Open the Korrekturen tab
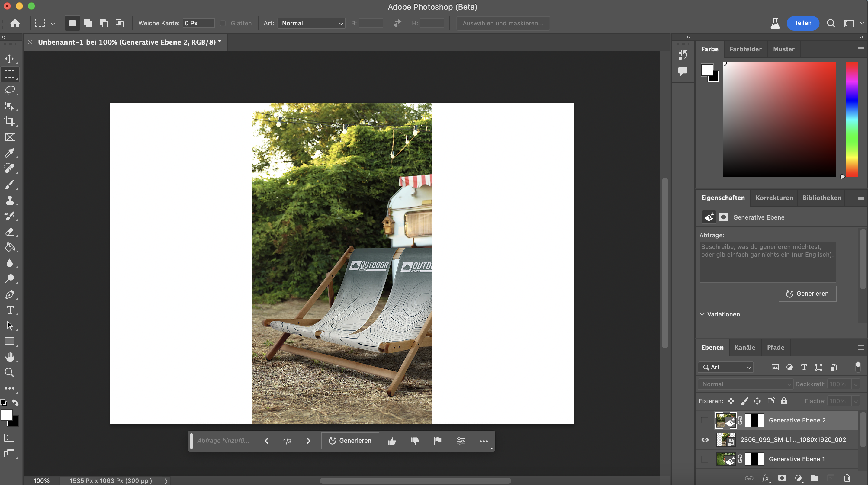 pos(774,198)
